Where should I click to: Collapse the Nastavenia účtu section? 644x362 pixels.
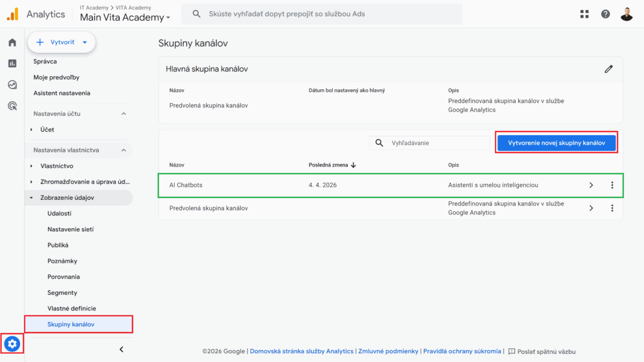(124, 114)
